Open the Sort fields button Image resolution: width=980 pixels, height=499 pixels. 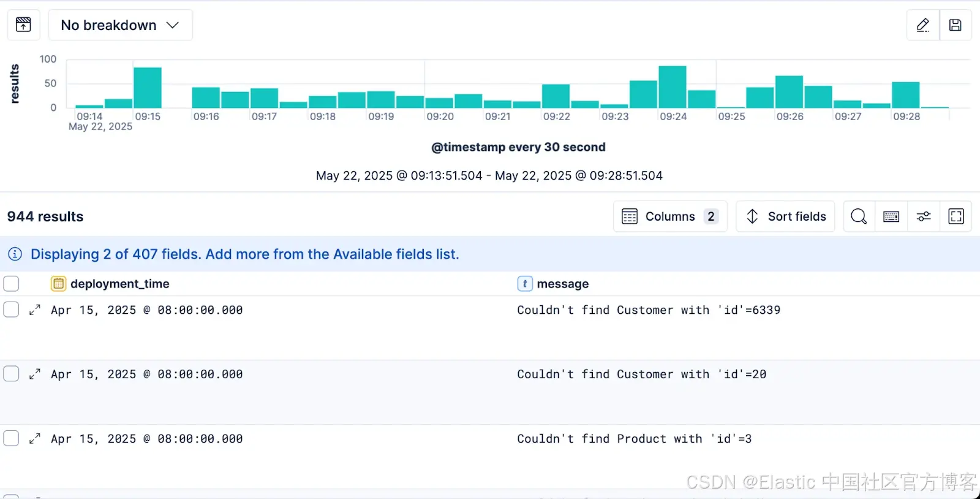click(785, 216)
